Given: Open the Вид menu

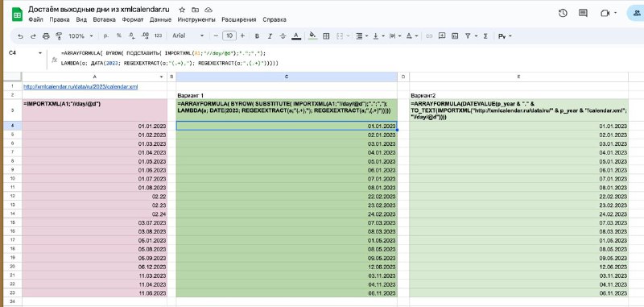Looking at the screenshot, I should (81, 19).
